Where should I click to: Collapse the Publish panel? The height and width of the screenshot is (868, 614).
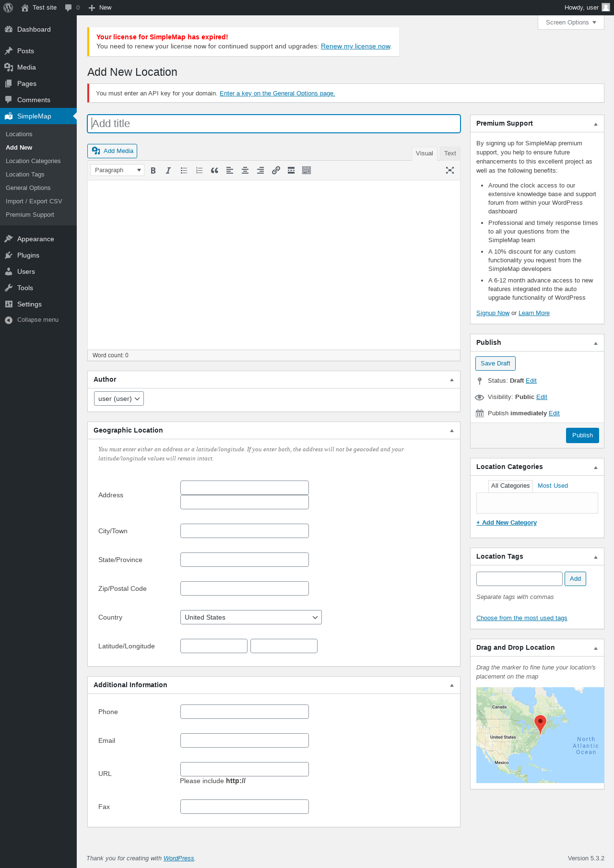(596, 343)
